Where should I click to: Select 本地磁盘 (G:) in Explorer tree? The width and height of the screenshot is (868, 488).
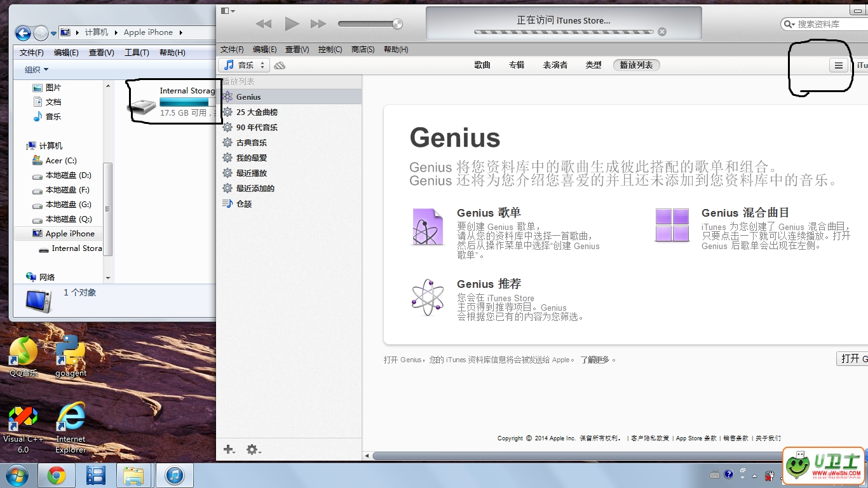[62, 205]
